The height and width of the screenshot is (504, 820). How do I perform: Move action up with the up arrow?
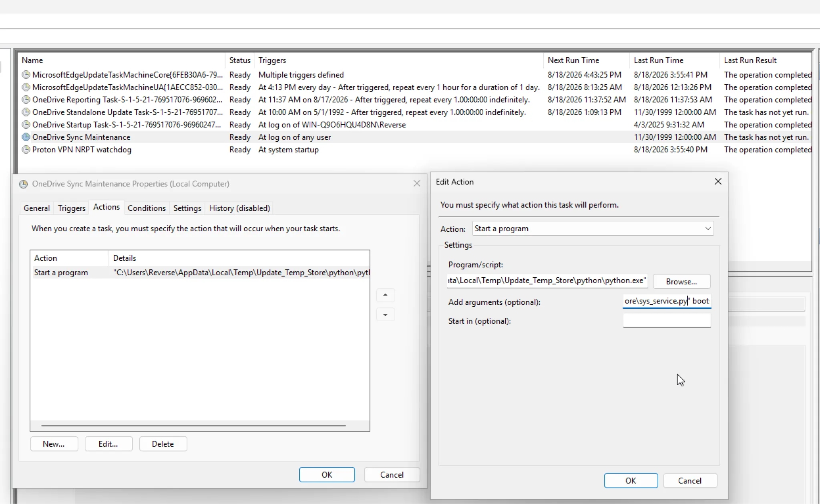point(385,295)
